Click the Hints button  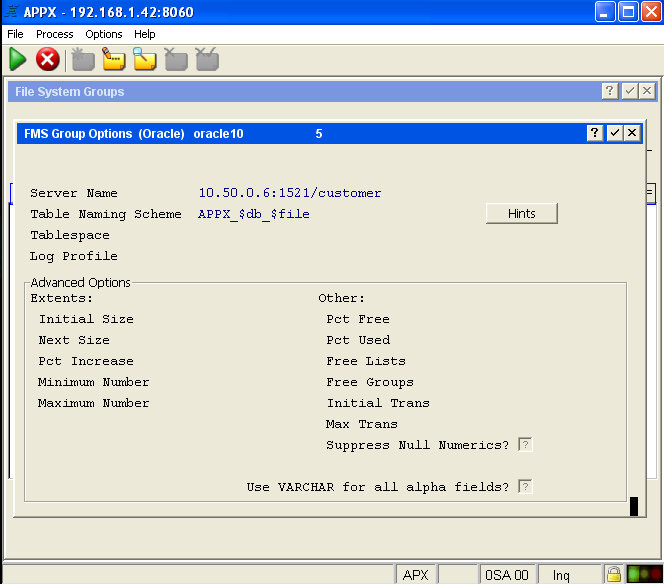(x=521, y=214)
